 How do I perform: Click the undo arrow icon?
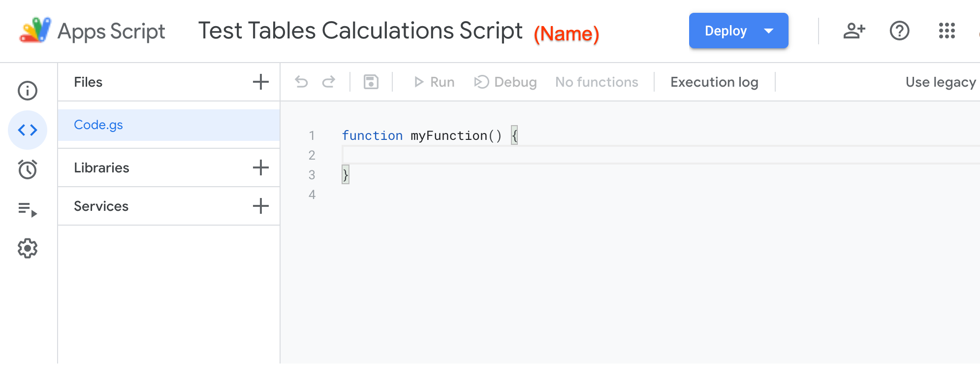click(301, 82)
